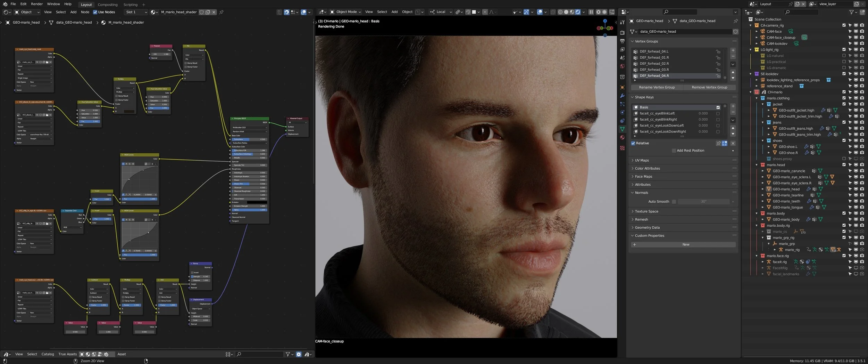Toggle Use Nodes checkbox
The height and width of the screenshot is (364, 868).
[95, 12]
